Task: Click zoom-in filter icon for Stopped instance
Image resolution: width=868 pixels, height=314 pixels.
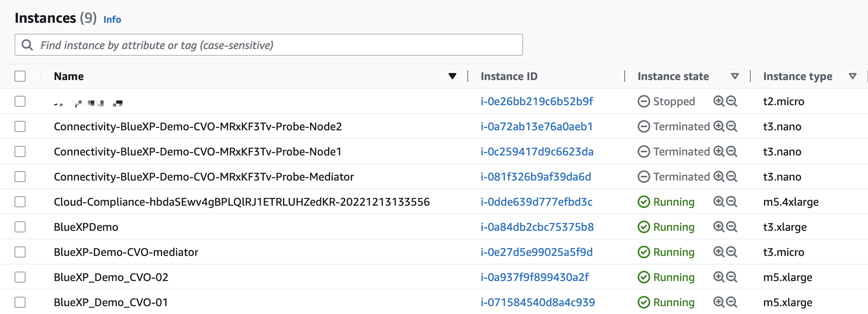Action: click(x=719, y=101)
